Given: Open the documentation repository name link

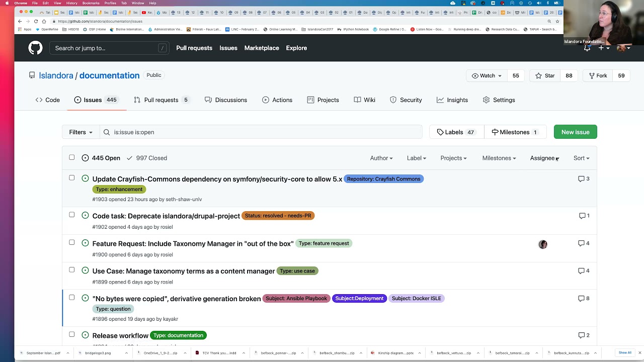Looking at the screenshot, I should coord(109,75).
